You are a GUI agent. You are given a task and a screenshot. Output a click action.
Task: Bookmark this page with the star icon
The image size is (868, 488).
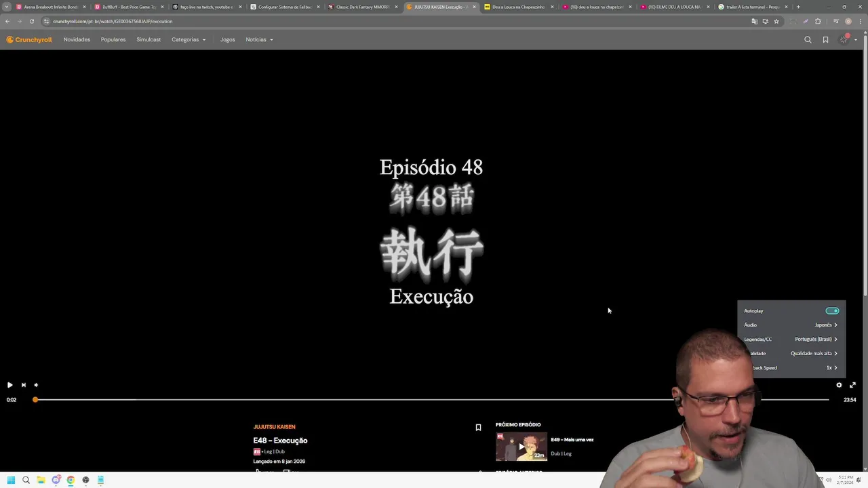click(x=776, y=21)
